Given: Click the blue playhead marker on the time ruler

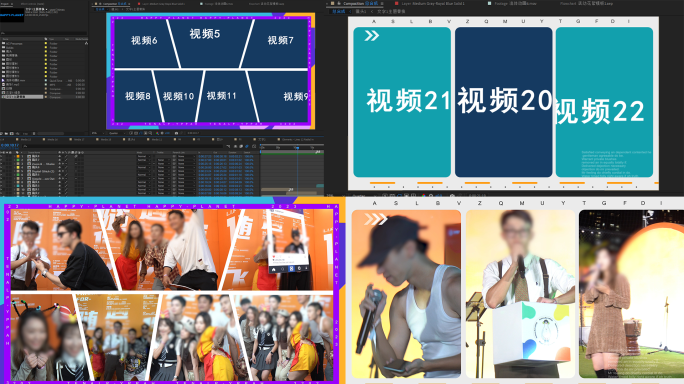Looking at the screenshot, I should 297,148.
